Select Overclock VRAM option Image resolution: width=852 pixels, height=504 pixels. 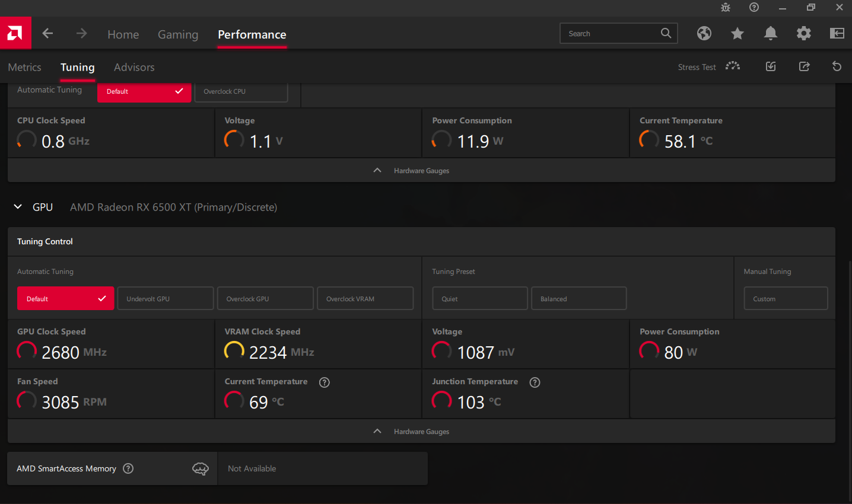(365, 298)
